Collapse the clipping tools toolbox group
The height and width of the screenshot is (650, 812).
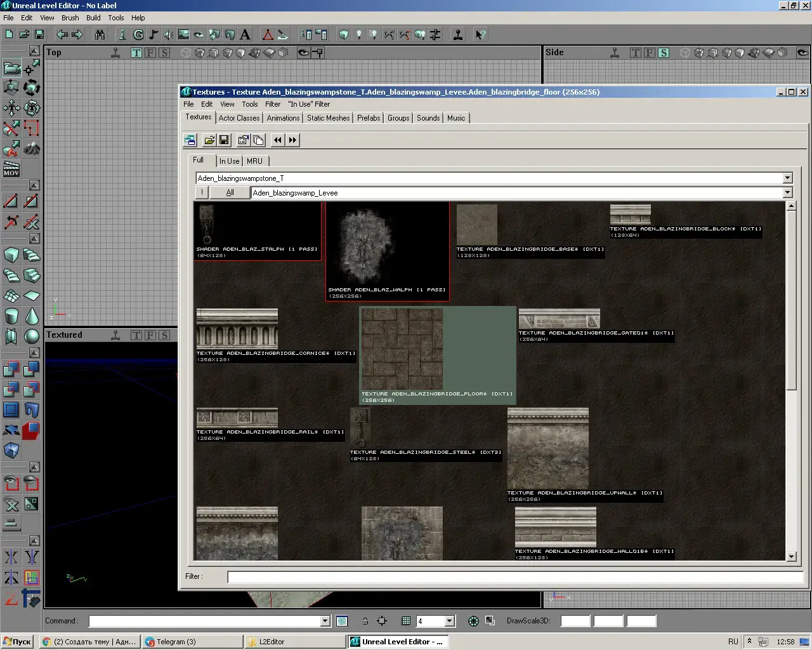tap(34, 185)
